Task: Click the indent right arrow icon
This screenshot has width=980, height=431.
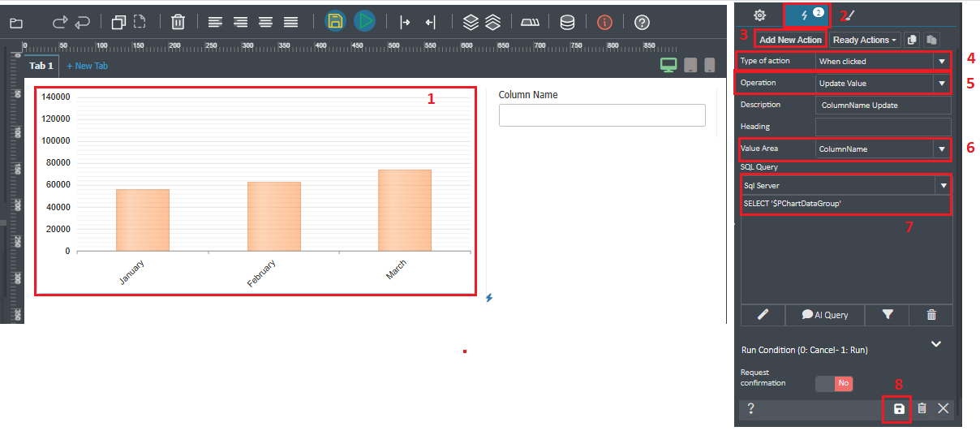Action: coord(405,23)
